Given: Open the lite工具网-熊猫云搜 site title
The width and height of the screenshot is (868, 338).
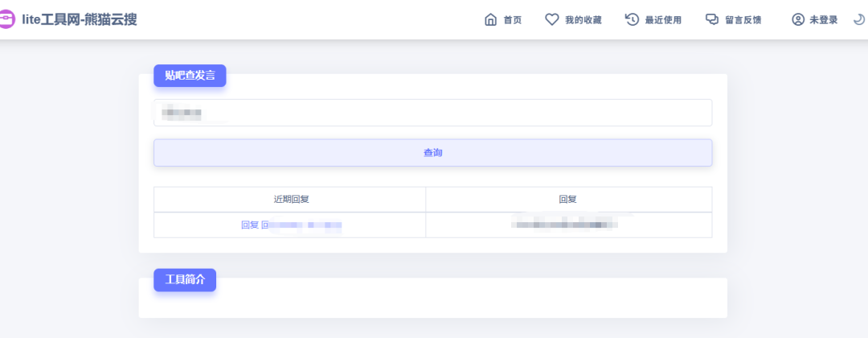Looking at the screenshot, I should (79, 19).
